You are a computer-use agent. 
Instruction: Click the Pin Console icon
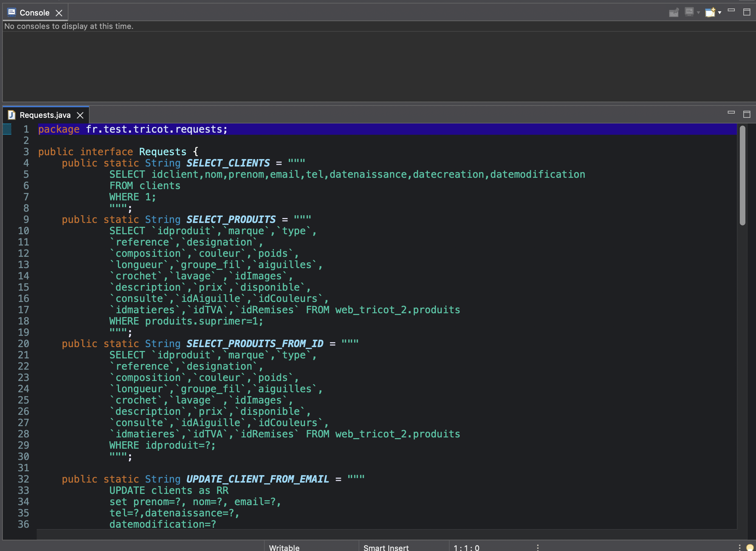pyautogui.click(x=674, y=13)
